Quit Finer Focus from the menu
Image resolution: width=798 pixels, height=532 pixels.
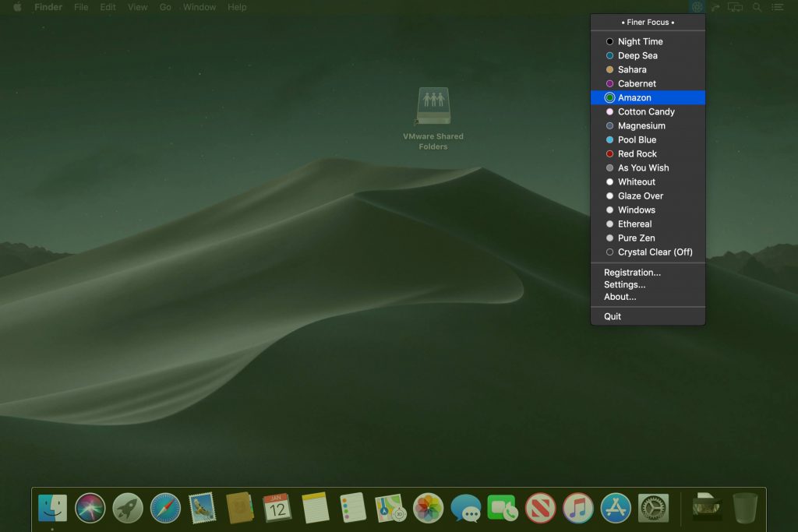[613, 317]
